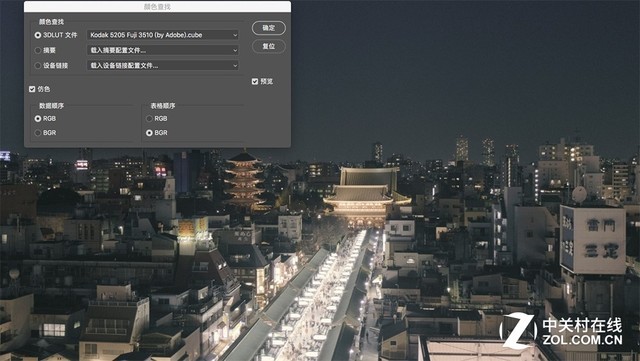640x361 pixels.
Task: Toggle the 预览 checkbox
Action: 255,81
